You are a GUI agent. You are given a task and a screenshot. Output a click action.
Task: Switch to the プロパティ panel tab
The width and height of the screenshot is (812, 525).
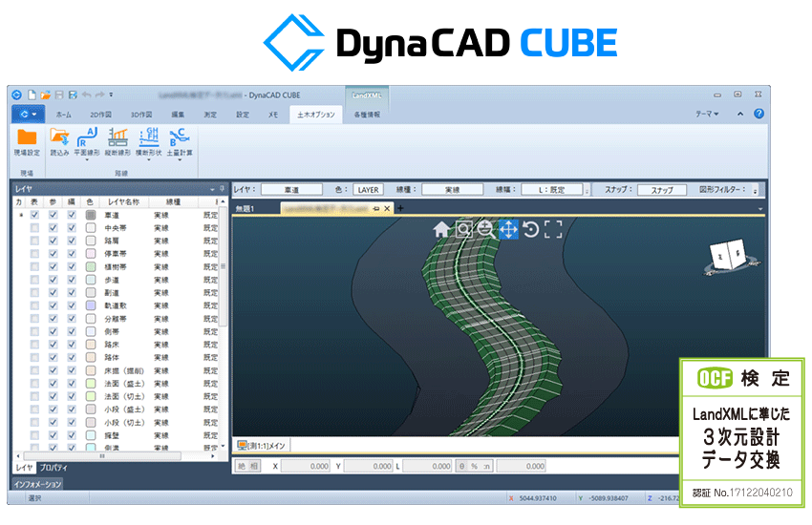pos(53,468)
